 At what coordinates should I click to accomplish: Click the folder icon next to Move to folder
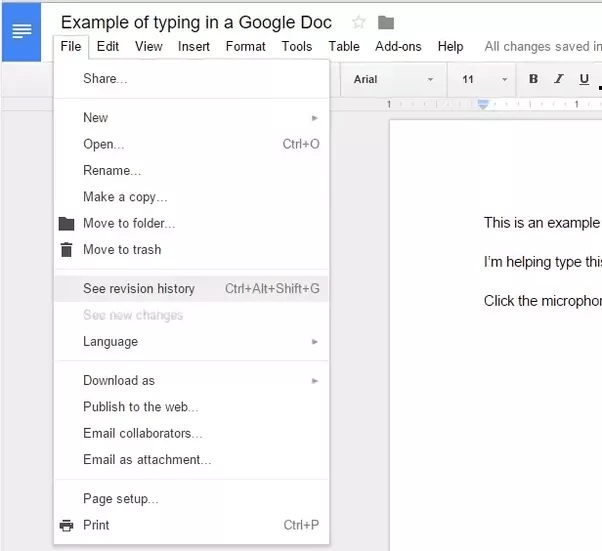click(66, 223)
